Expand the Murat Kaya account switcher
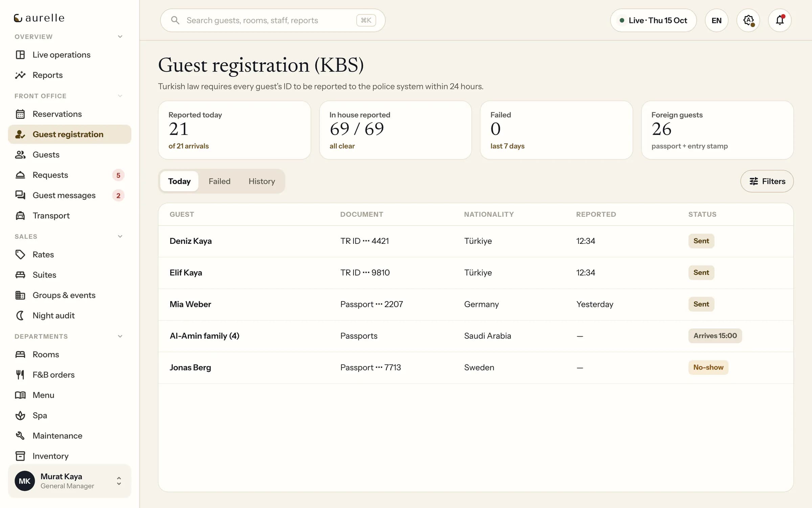 pos(119,481)
